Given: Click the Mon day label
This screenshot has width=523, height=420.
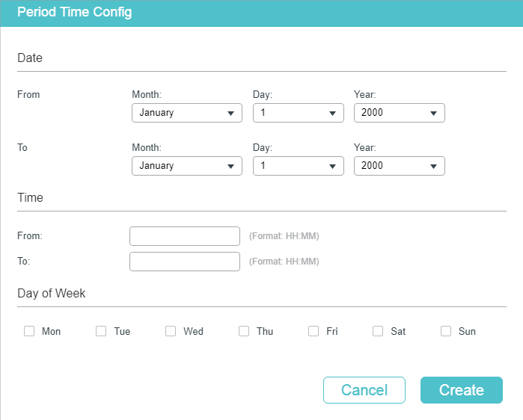Looking at the screenshot, I should click(51, 331).
